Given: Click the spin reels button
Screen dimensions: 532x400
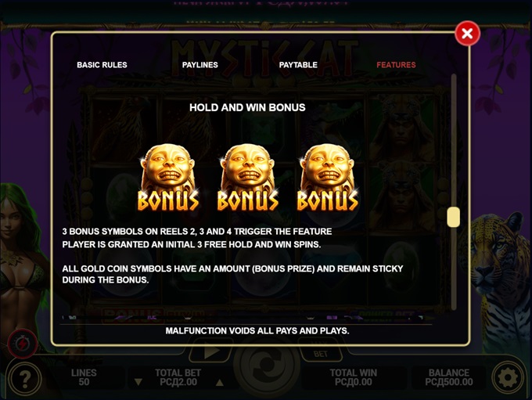Looking at the screenshot, I should pos(266,366).
